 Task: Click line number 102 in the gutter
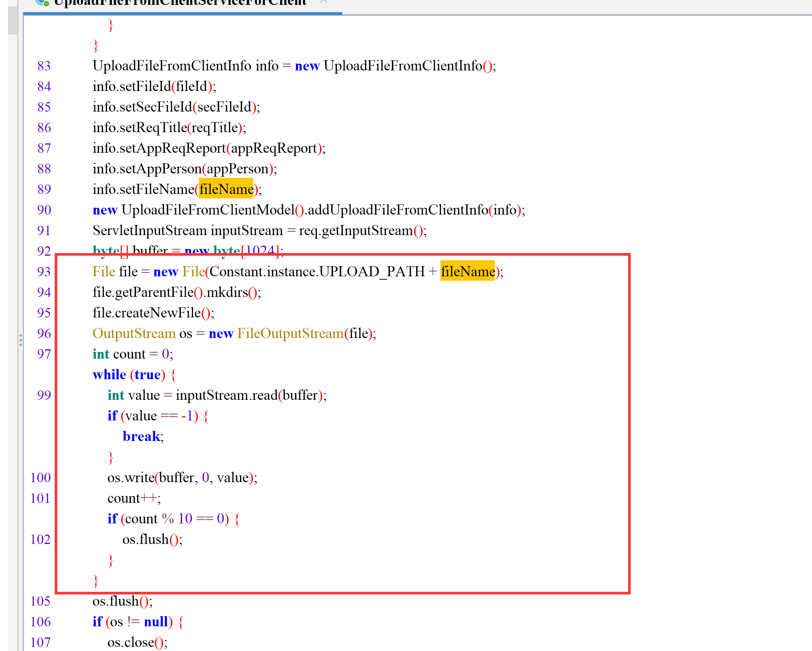click(x=40, y=539)
